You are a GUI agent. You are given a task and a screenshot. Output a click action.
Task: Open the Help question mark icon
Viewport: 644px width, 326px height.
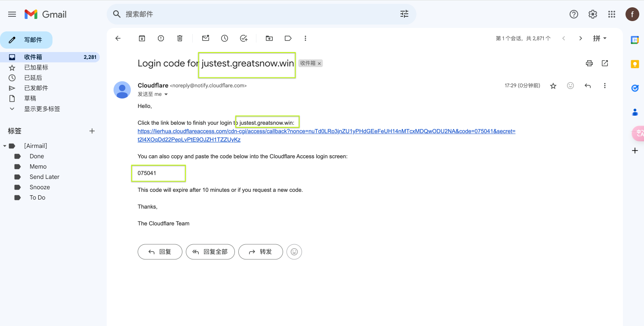tap(574, 14)
